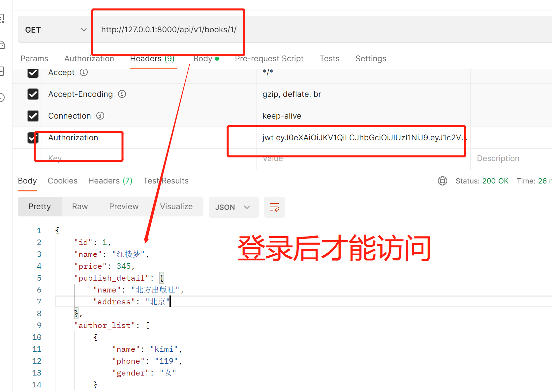Go to the Pre-request Script tab
This screenshot has height=392, width=552.
click(x=269, y=59)
